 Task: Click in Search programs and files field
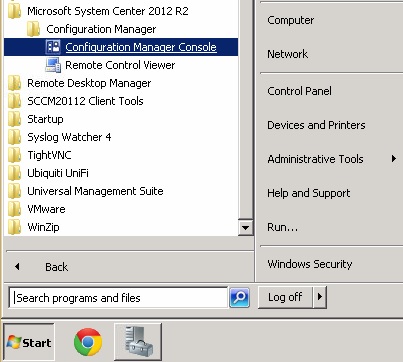pyautogui.click(x=118, y=298)
